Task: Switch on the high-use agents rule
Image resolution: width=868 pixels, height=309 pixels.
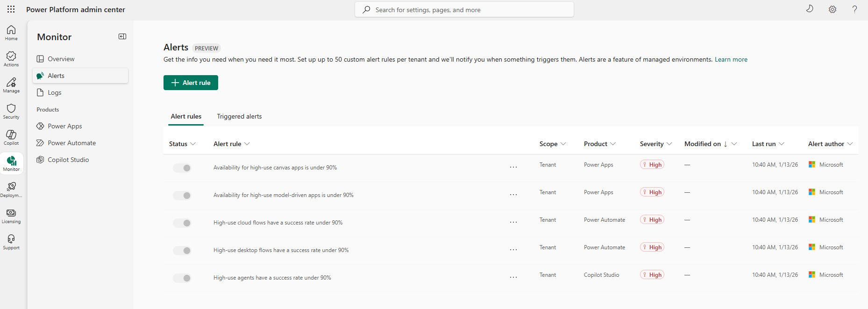Action: tap(182, 278)
